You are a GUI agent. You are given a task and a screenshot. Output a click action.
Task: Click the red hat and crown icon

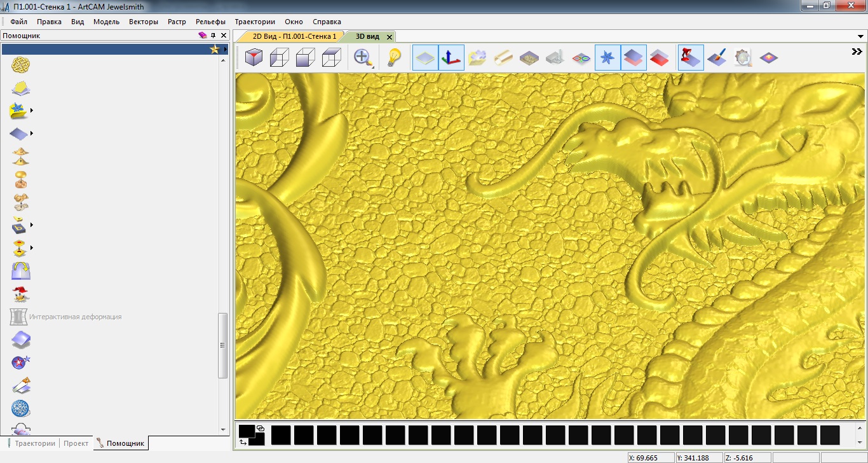click(x=21, y=294)
